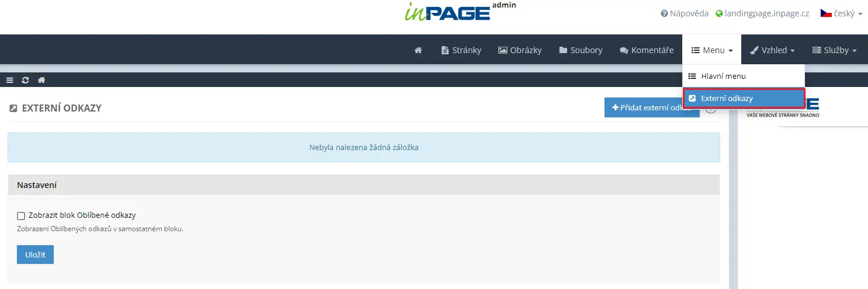Select Hlavní menu from the dropdown
The width and height of the screenshot is (868, 289).
723,76
